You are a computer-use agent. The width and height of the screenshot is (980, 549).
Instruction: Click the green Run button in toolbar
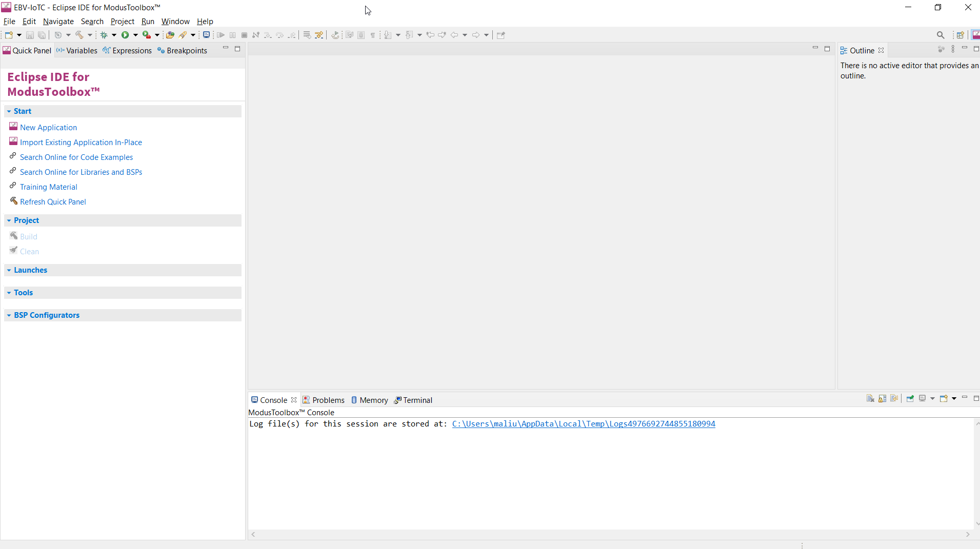click(125, 35)
